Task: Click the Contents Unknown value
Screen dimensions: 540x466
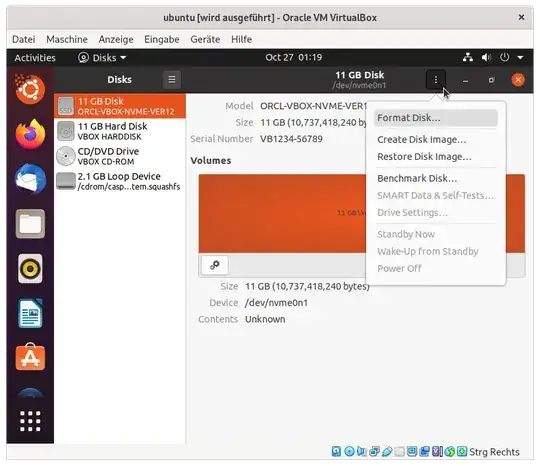Action: pyautogui.click(x=265, y=319)
